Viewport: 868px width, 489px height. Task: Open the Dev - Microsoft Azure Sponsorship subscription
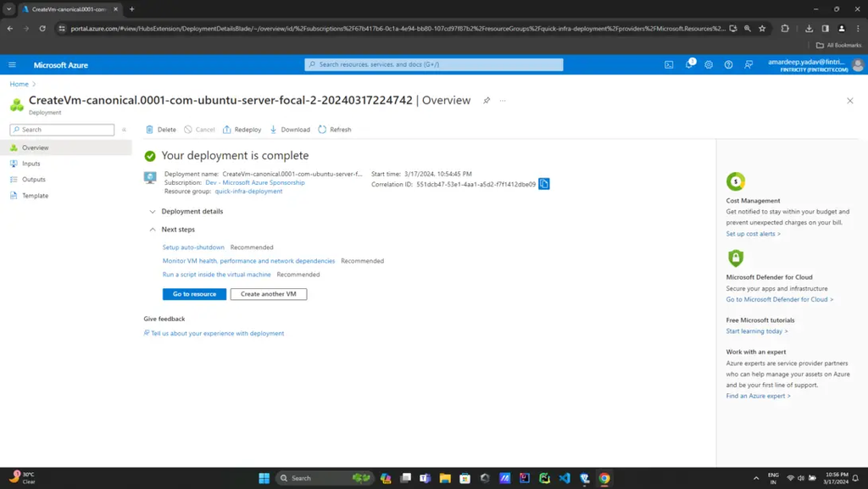[254, 182]
